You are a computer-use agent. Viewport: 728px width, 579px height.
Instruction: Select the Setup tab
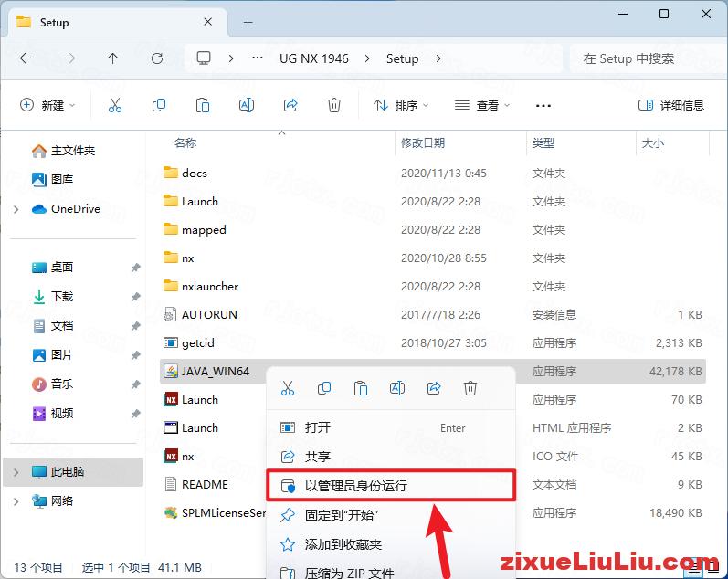pyautogui.click(x=118, y=22)
